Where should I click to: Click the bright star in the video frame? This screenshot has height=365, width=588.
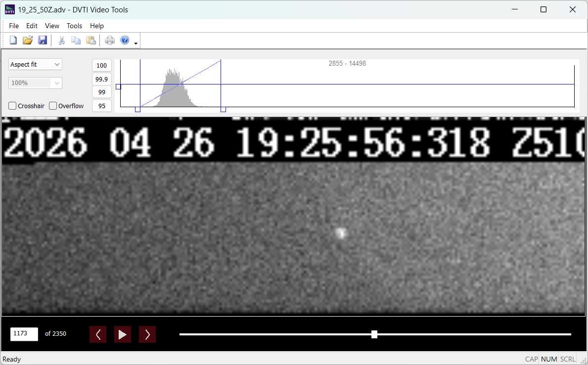pyautogui.click(x=341, y=233)
